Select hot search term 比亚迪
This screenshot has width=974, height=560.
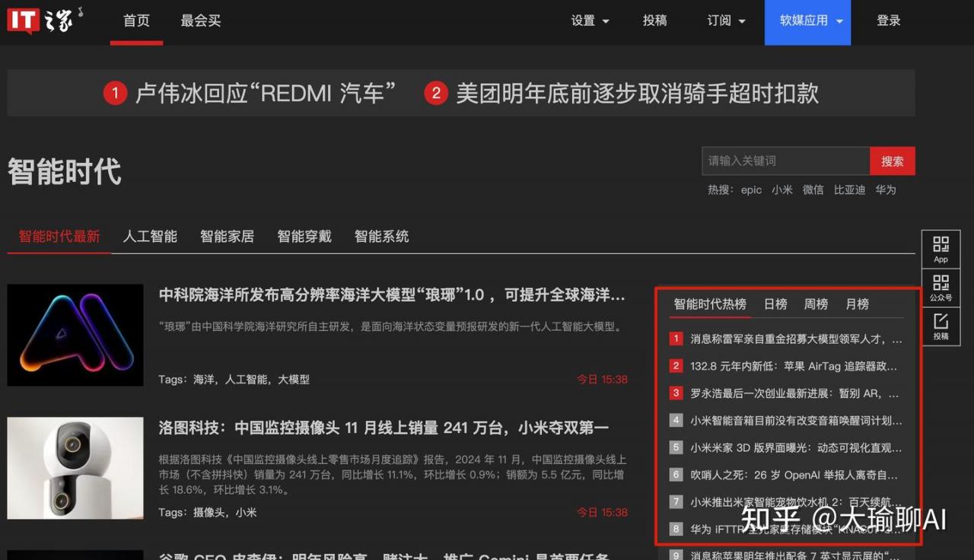point(849,189)
